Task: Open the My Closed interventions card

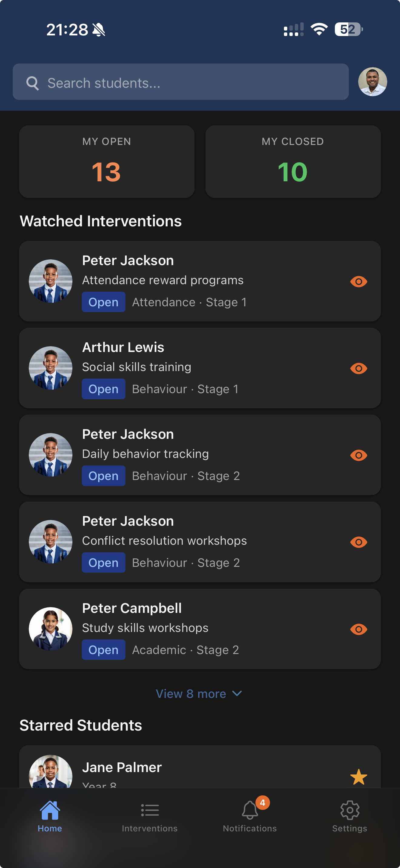Action: point(293,162)
